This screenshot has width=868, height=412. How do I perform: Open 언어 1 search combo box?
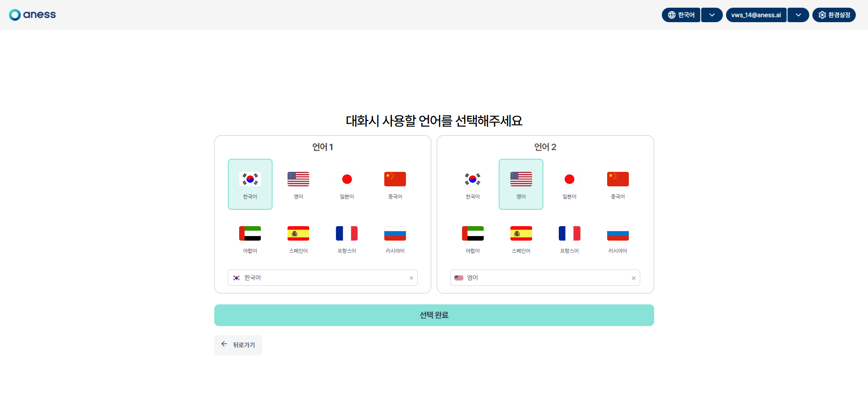point(323,278)
